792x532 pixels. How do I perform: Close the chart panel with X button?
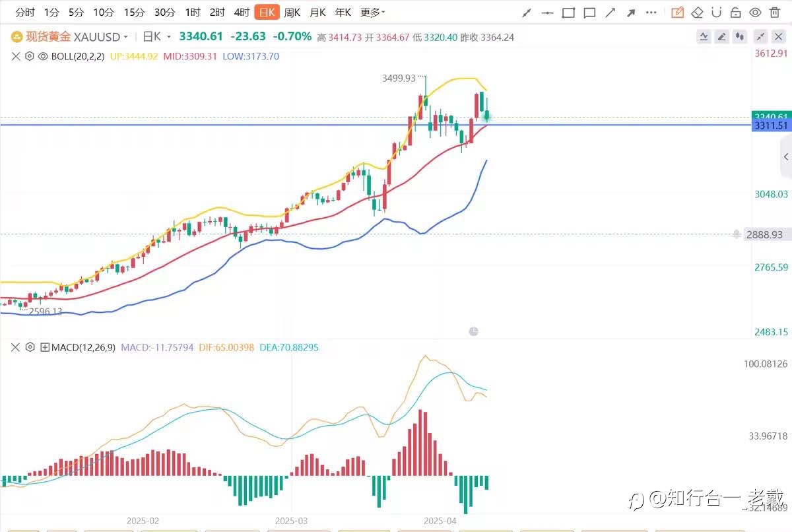(778, 37)
